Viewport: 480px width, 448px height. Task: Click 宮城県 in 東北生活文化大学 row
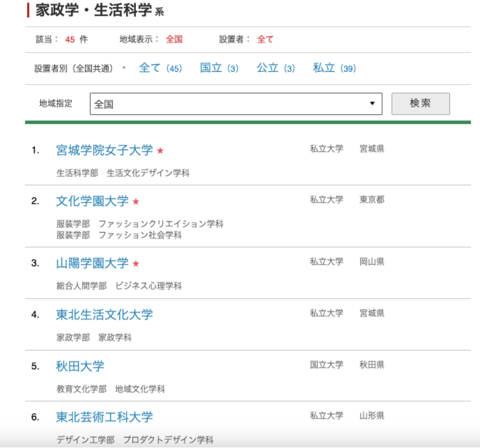point(372,313)
